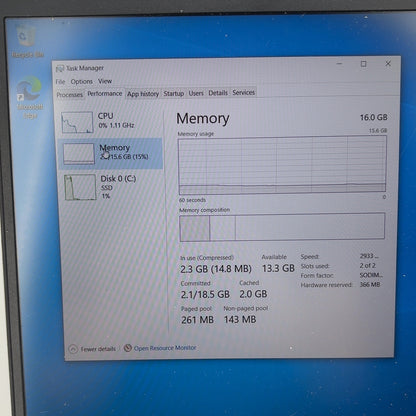Open the File menu
The height and width of the screenshot is (416, 416).
pos(60,82)
